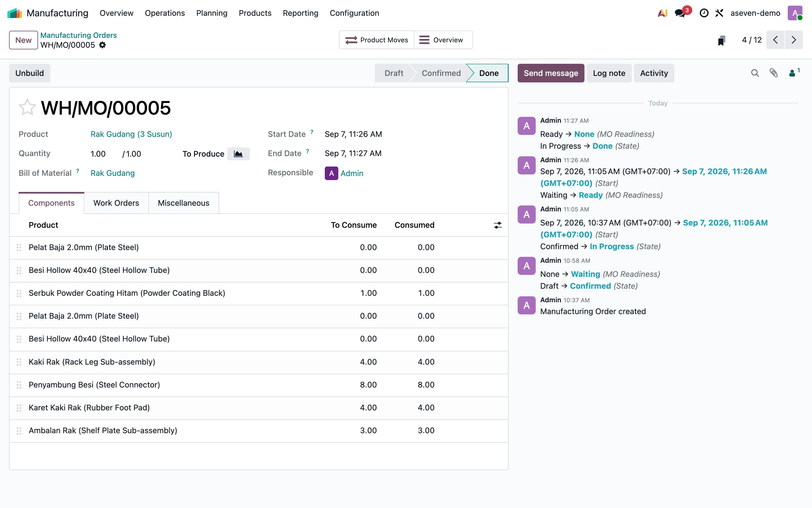Open the debug tools wrench icon
Viewport: 812px width, 508px height.
[x=719, y=13]
